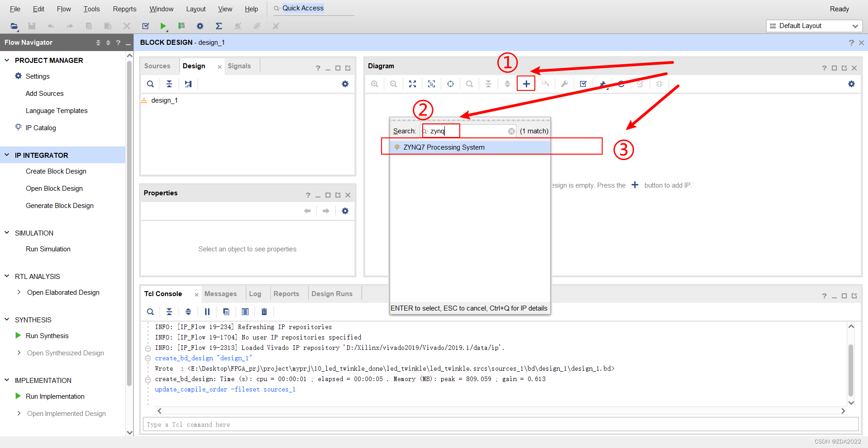Image resolution: width=868 pixels, height=448 pixels.
Task: Click Generate Block Design
Action: click(60, 206)
